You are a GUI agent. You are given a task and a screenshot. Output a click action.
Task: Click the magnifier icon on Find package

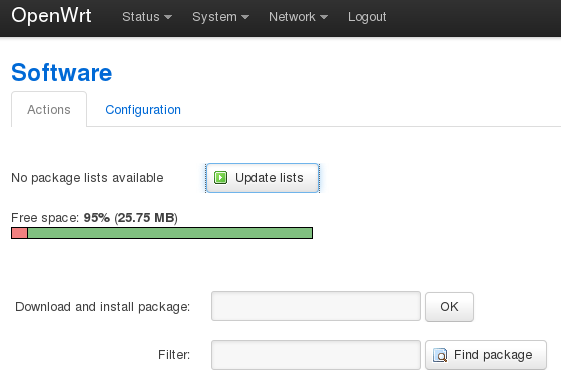pos(440,355)
